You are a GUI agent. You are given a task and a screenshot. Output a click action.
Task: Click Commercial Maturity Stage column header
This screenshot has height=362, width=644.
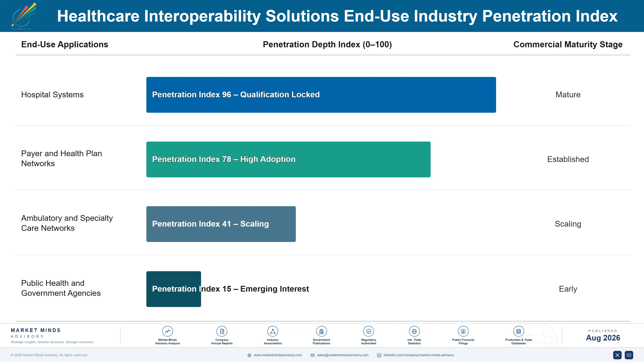(568, 44)
